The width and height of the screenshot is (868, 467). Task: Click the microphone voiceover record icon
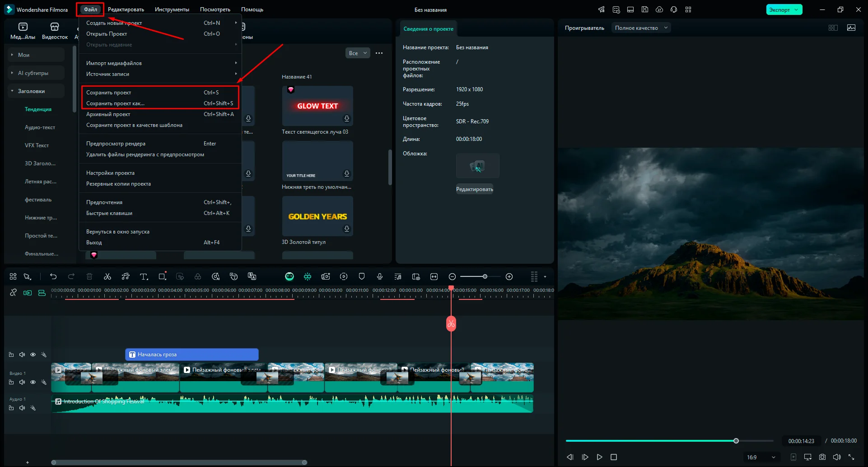click(x=380, y=276)
